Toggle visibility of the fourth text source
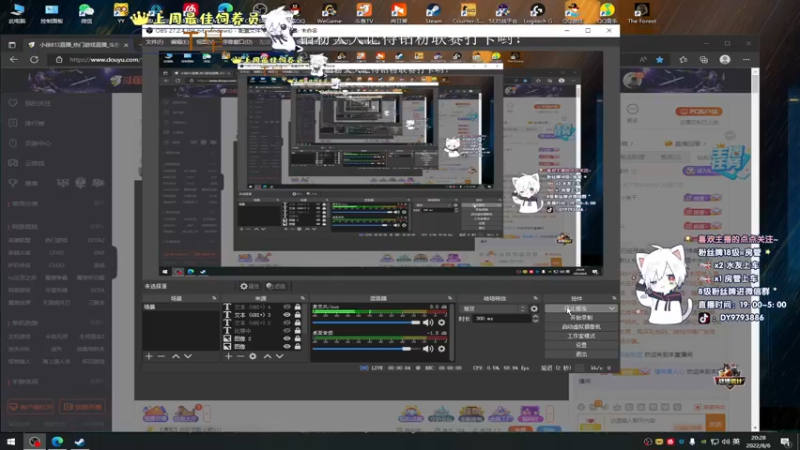Image resolution: width=800 pixels, height=450 pixels. pyautogui.click(x=287, y=331)
